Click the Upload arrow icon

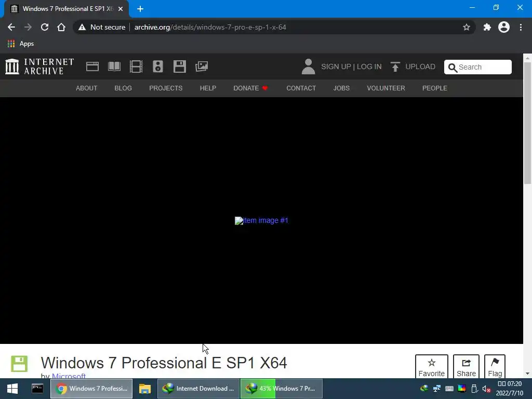coord(395,66)
